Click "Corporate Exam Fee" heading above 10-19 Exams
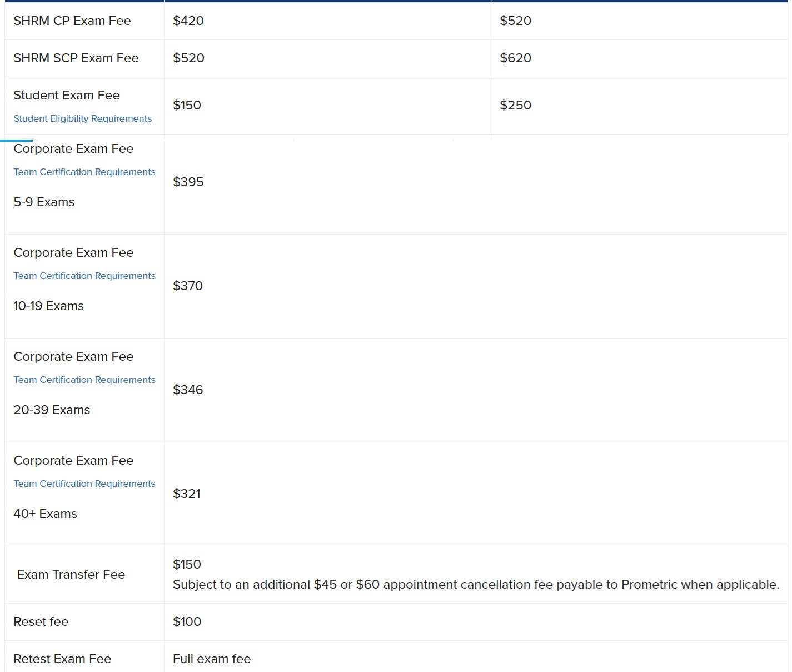Image resolution: width=792 pixels, height=672 pixels. 73,252
